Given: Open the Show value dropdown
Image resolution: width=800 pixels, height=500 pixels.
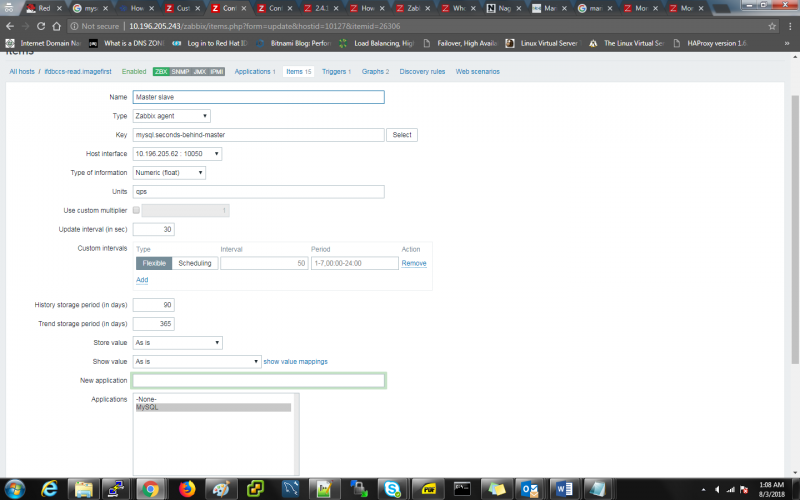Looking at the screenshot, I should point(197,361).
